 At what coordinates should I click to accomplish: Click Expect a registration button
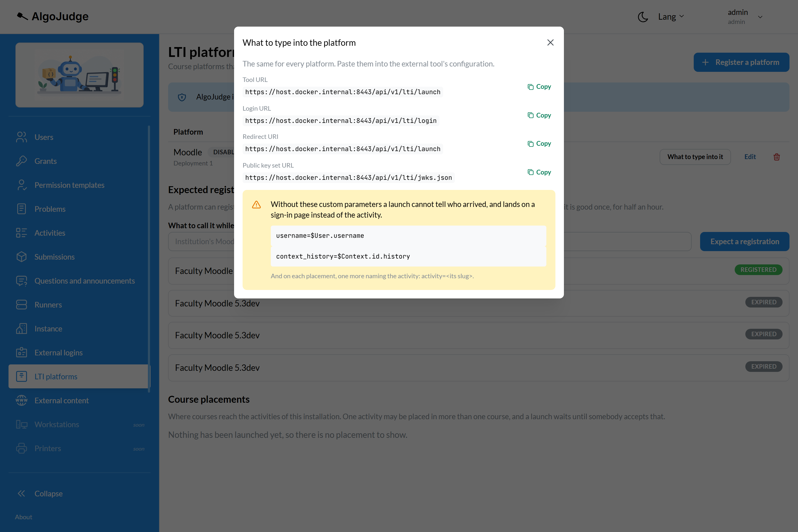click(x=744, y=242)
